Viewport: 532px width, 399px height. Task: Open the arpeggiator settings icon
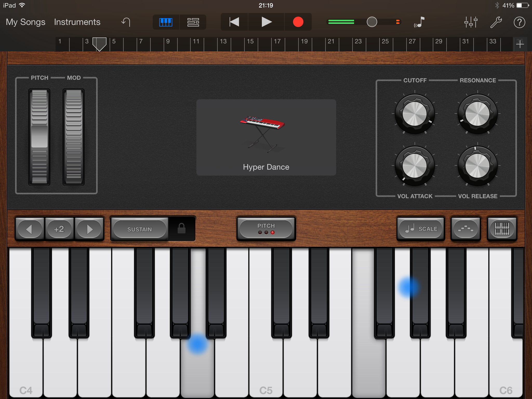465,229
